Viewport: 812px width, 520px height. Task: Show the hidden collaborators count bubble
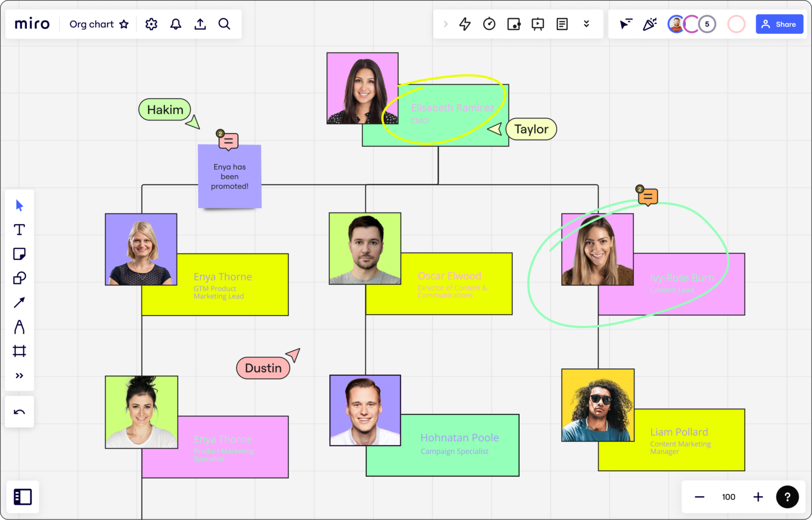[707, 24]
